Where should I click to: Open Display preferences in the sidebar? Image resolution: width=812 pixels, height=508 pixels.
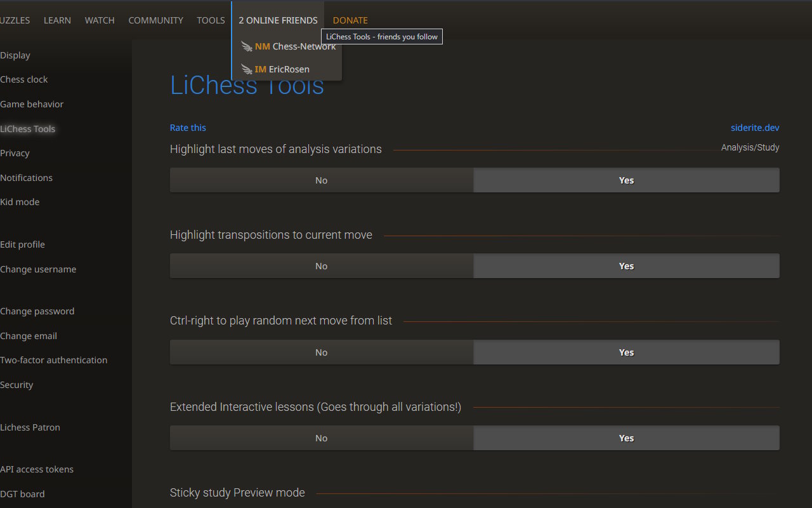click(x=15, y=55)
